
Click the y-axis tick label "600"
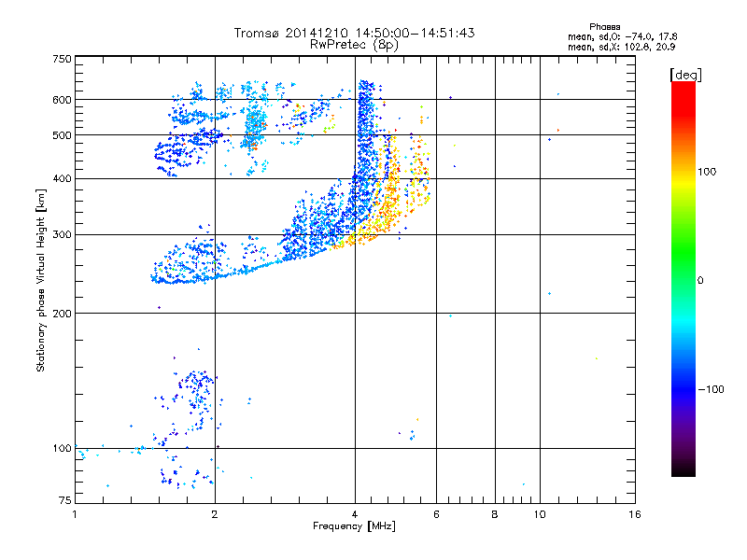62,100
